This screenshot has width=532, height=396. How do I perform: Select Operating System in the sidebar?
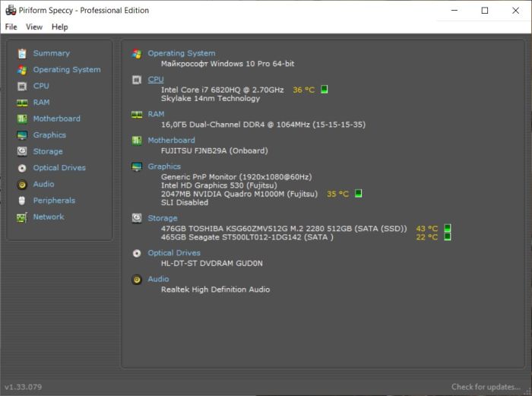[x=67, y=70]
